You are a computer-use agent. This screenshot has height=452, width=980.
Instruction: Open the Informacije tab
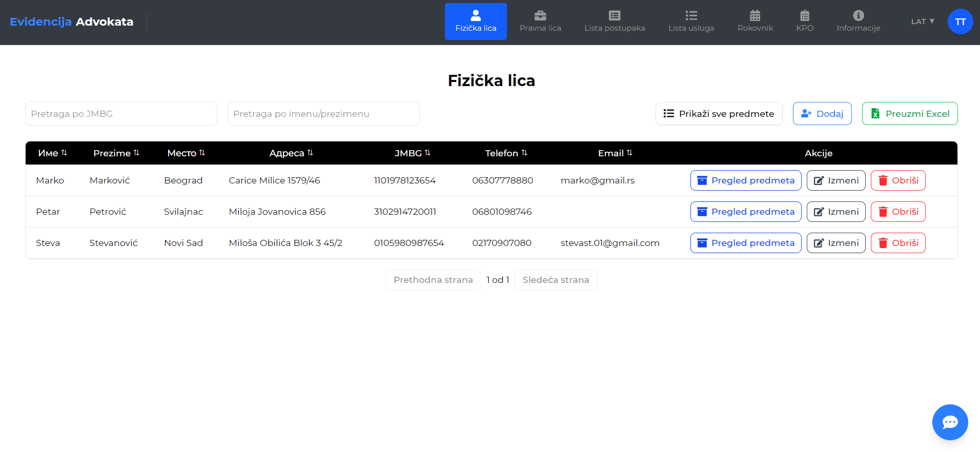click(x=858, y=22)
